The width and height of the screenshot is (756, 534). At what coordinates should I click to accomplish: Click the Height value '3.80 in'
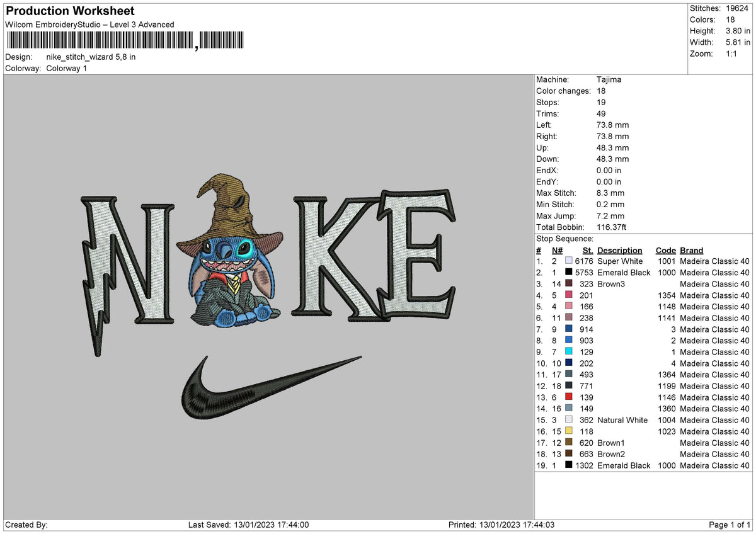(738, 31)
